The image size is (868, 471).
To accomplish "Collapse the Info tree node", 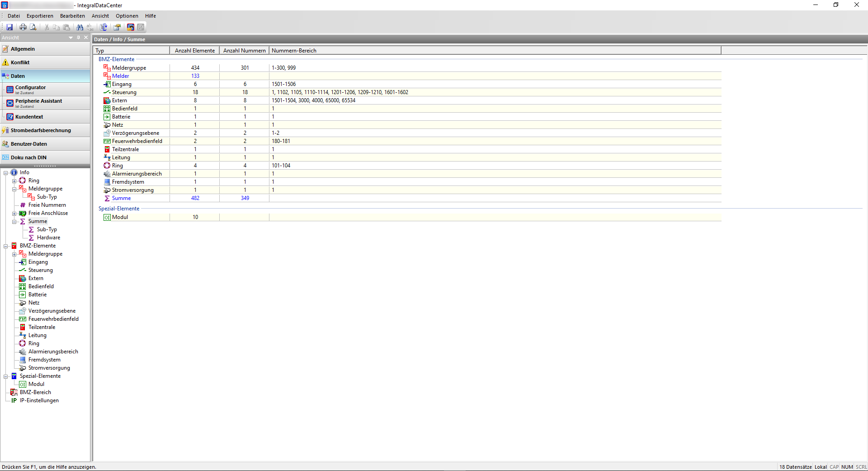I will (x=6, y=172).
